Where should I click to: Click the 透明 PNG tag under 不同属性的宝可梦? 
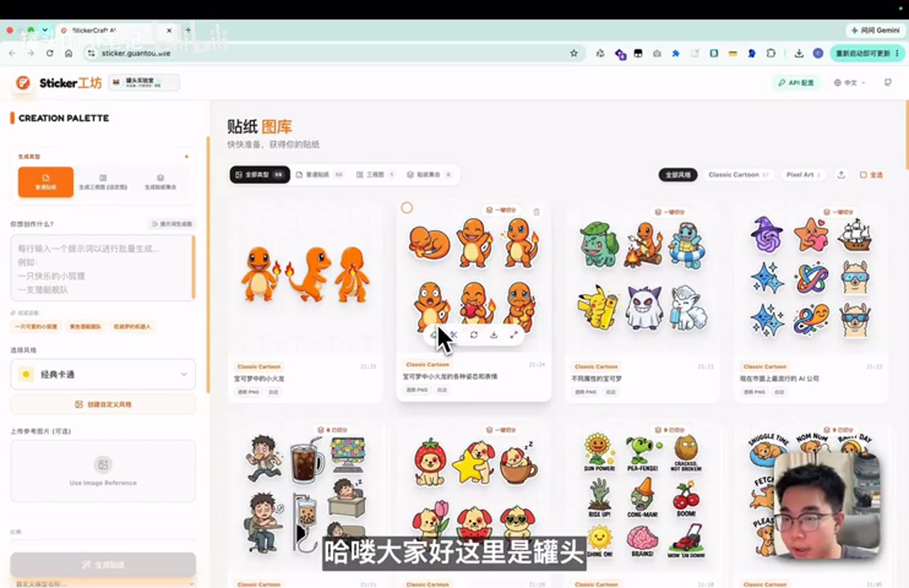coord(585,391)
